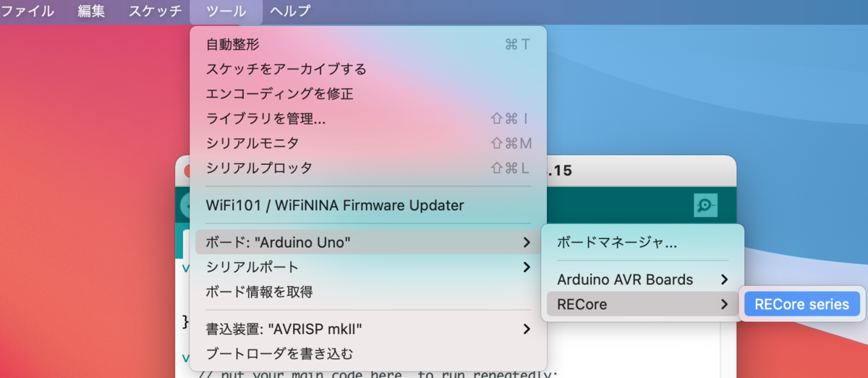Open the ヘルプ menu
Image resolution: width=868 pixels, height=378 pixels.
click(x=290, y=11)
